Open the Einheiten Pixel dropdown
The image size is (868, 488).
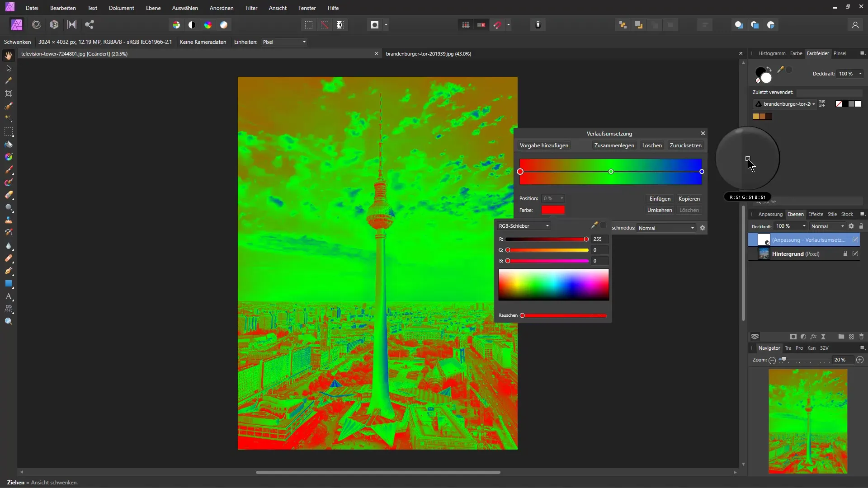point(284,42)
